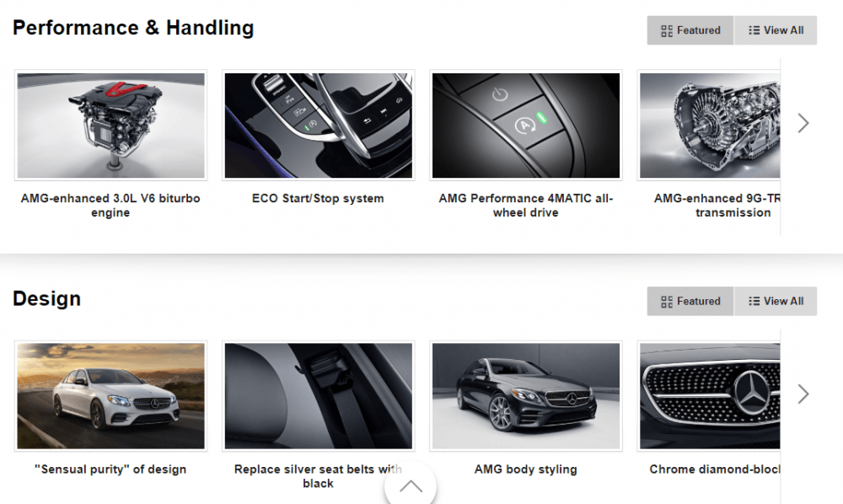This screenshot has width=843, height=504.
Task: Click 'Replace silver seat belts with black' caption
Action: [319, 476]
